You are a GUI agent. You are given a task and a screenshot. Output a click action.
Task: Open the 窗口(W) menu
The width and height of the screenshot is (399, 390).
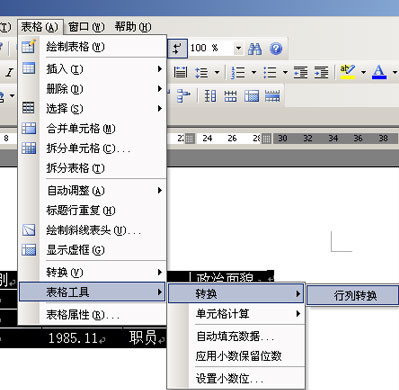point(86,27)
